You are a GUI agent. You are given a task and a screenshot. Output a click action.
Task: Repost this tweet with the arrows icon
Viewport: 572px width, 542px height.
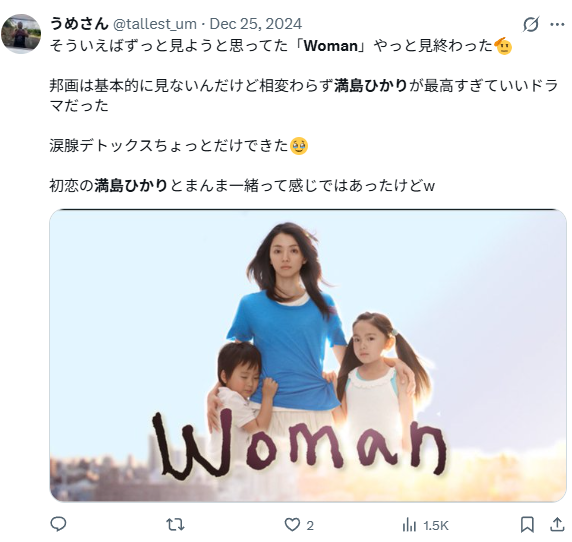point(175,525)
